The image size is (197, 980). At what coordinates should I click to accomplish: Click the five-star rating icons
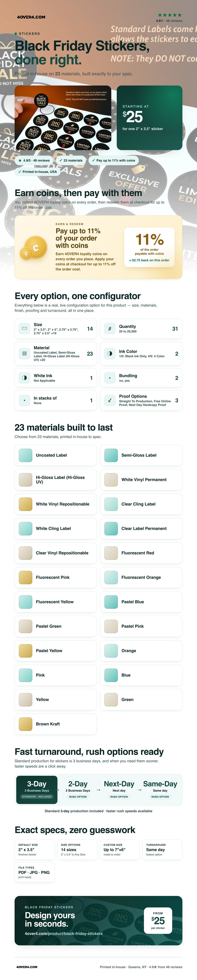click(x=170, y=15)
